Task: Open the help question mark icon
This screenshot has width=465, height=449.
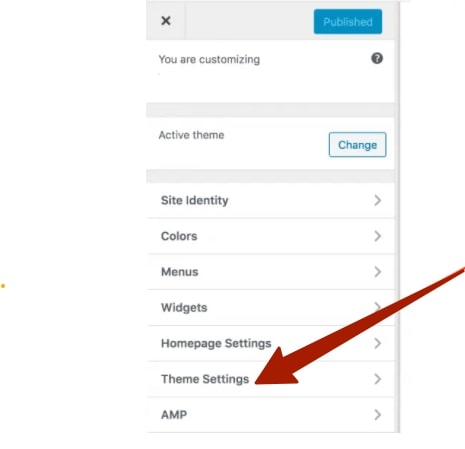Action: tap(377, 58)
